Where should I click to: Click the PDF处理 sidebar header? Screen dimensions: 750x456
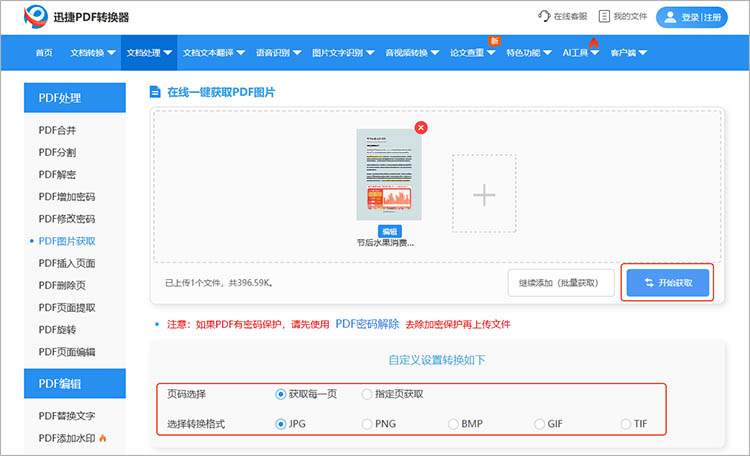tap(75, 98)
